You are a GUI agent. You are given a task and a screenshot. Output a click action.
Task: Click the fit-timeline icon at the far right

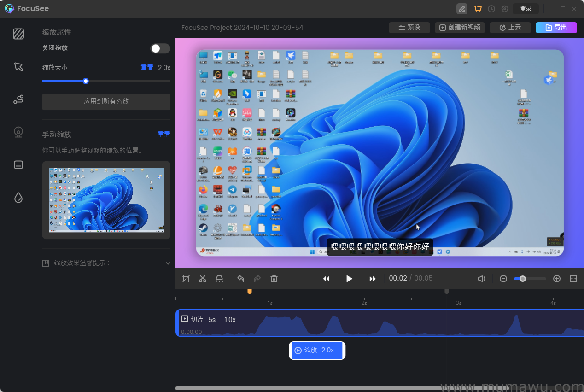tap(573, 278)
